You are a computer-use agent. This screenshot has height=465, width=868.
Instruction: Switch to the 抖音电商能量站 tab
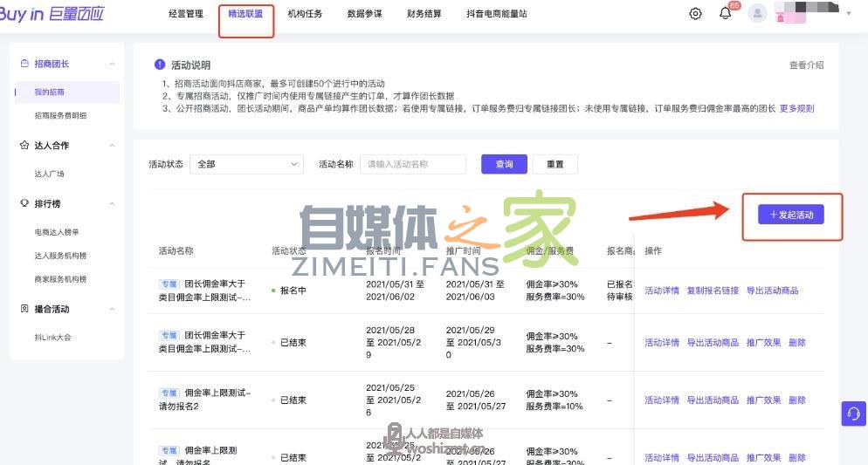coord(497,14)
